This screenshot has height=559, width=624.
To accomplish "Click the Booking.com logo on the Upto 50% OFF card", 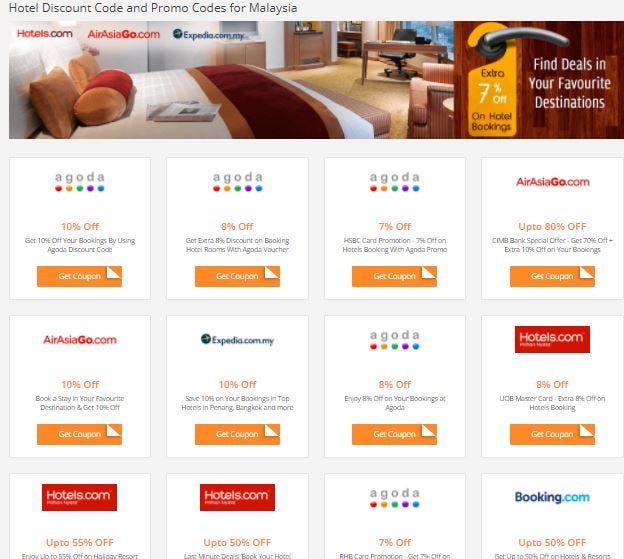I will 552,497.
